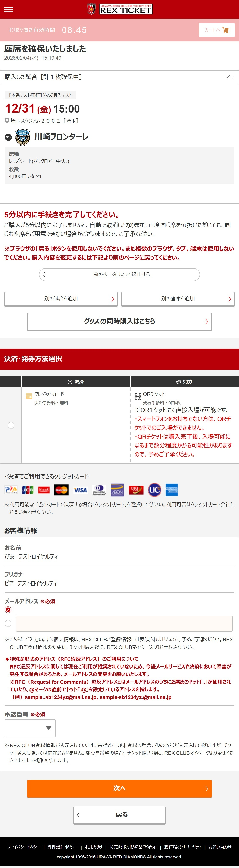Open the hamburger menu
This screenshot has width=239, height=868.
8,10
